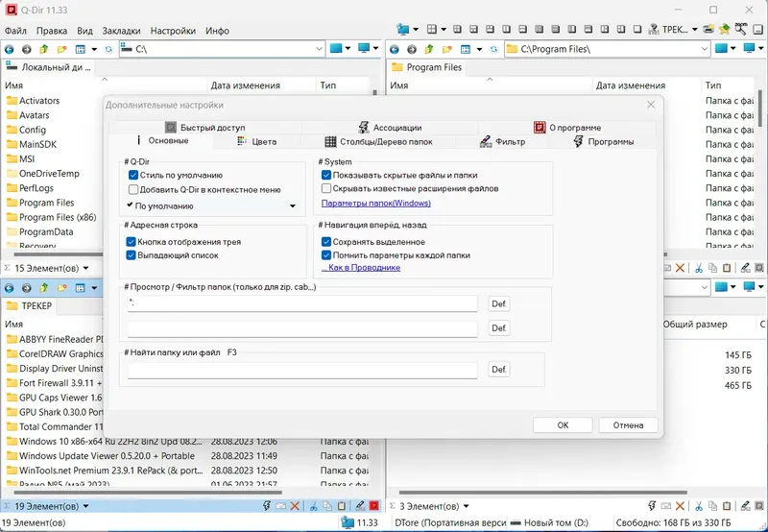Refresh the Program Files pane
The image size is (768, 532).
click(x=493, y=49)
